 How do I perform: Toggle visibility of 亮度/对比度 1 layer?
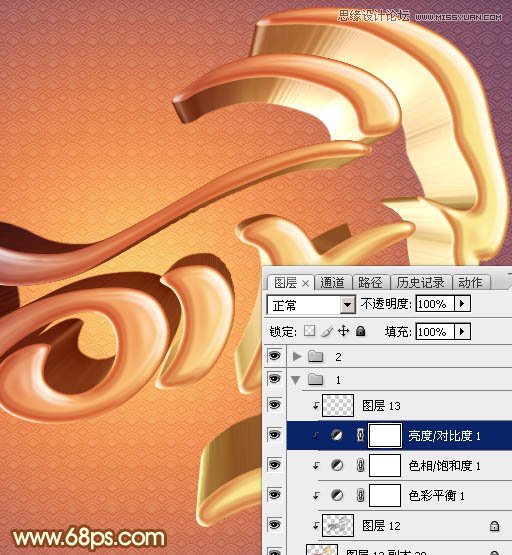[275, 435]
